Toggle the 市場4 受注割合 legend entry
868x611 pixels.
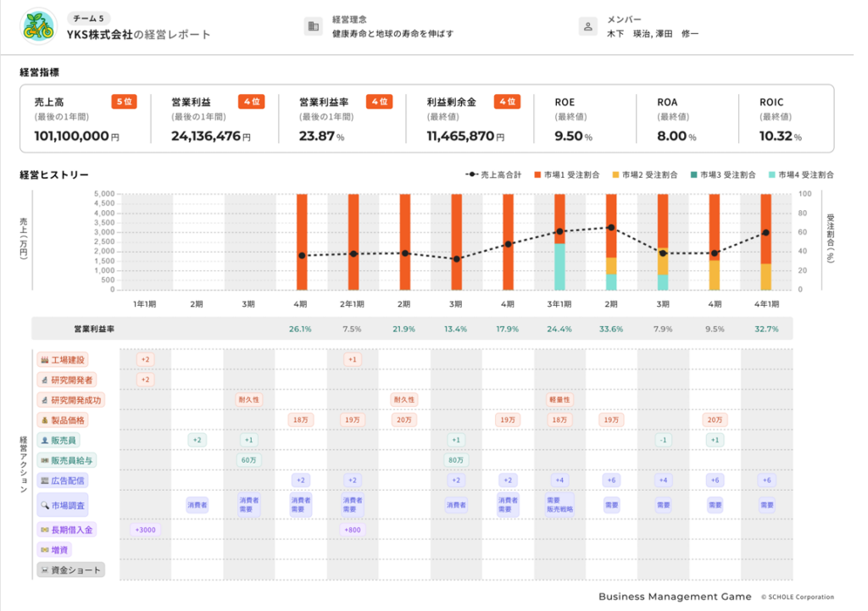(800, 175)
